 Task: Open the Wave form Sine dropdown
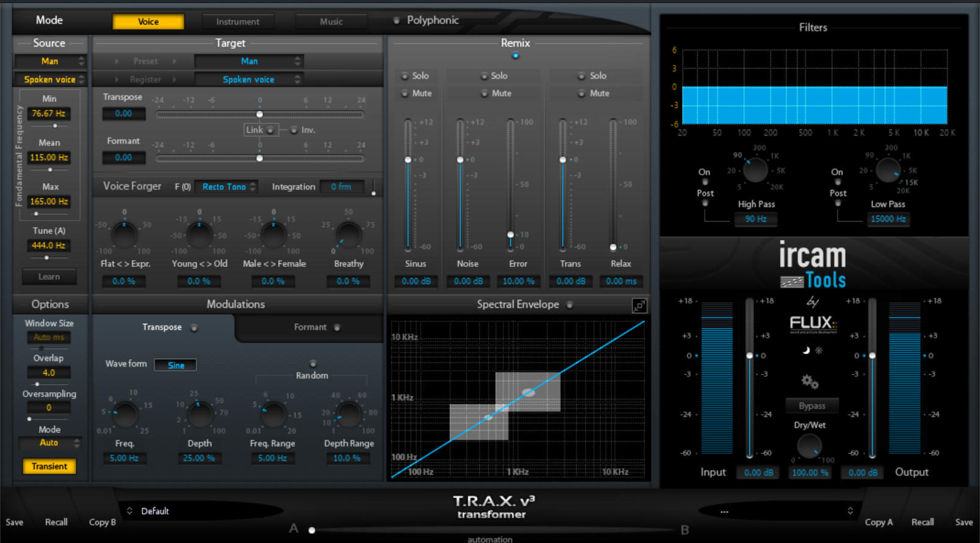(175, 365)
